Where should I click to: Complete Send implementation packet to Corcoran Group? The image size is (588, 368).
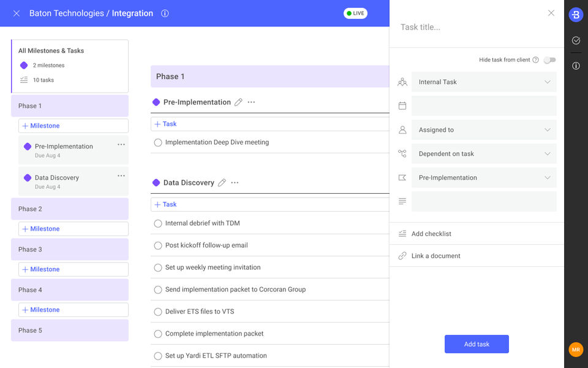coord(158,290)
